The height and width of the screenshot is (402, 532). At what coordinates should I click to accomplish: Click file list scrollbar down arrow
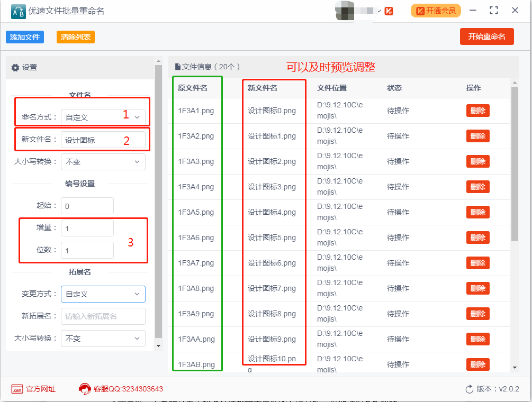(515, 368)
